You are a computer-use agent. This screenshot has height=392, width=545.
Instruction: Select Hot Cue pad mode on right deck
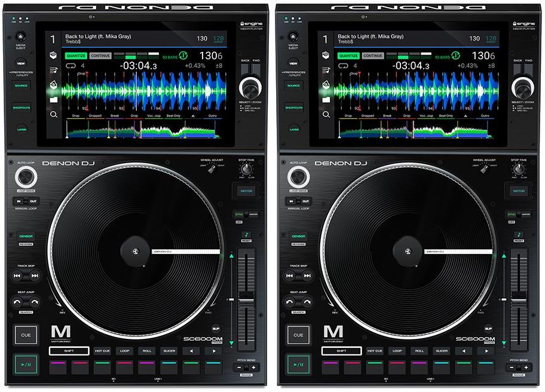(375, 351)
